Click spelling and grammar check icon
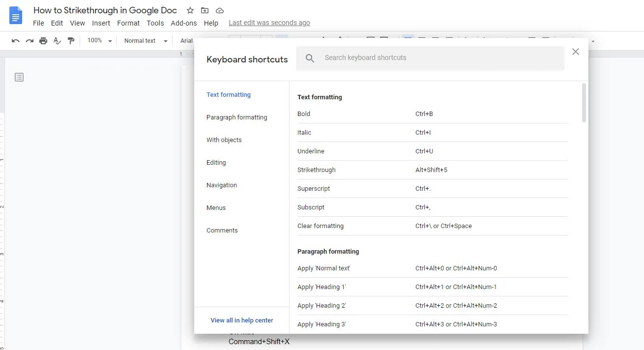This screenshot has width=644, height=350. pyautogui.click(x=57, y=41)
